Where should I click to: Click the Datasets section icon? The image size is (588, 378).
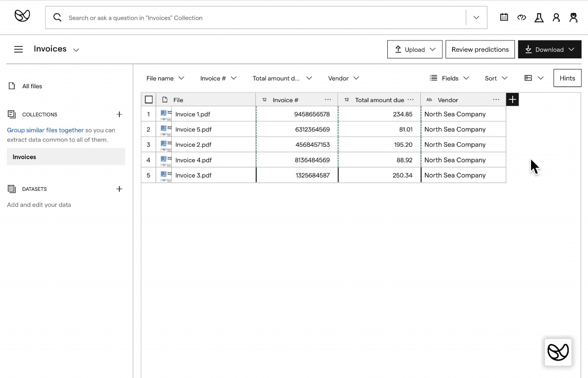click(12, 189)
